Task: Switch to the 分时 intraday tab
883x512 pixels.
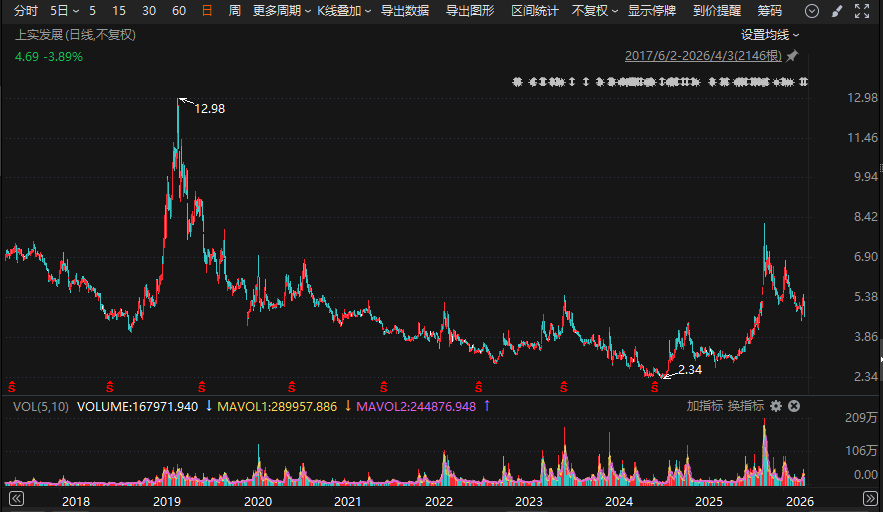Action: (26, 11)
